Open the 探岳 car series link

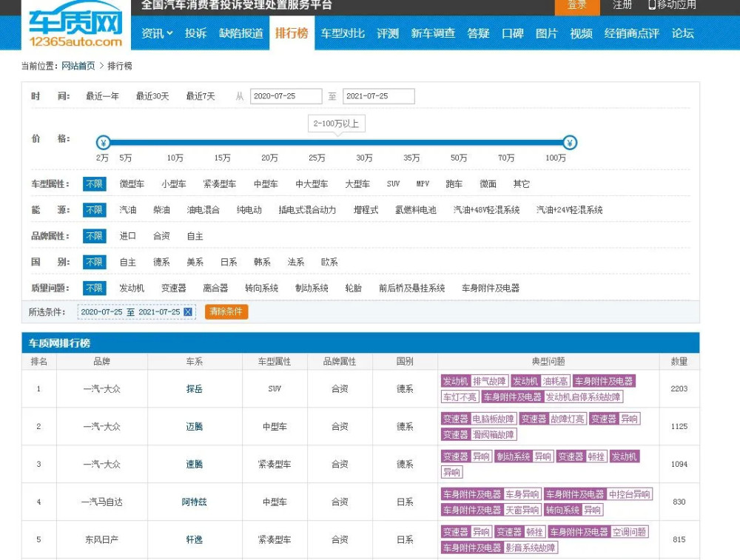(x=195, y=388)
